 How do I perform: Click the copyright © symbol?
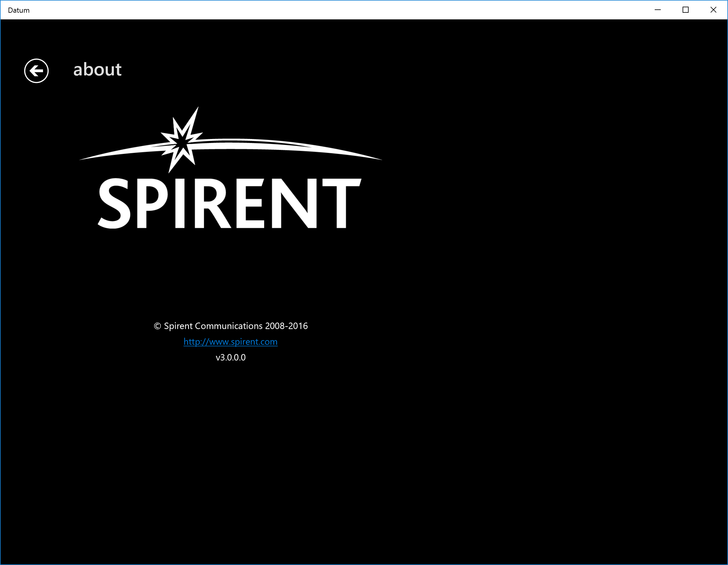[157, 326]
